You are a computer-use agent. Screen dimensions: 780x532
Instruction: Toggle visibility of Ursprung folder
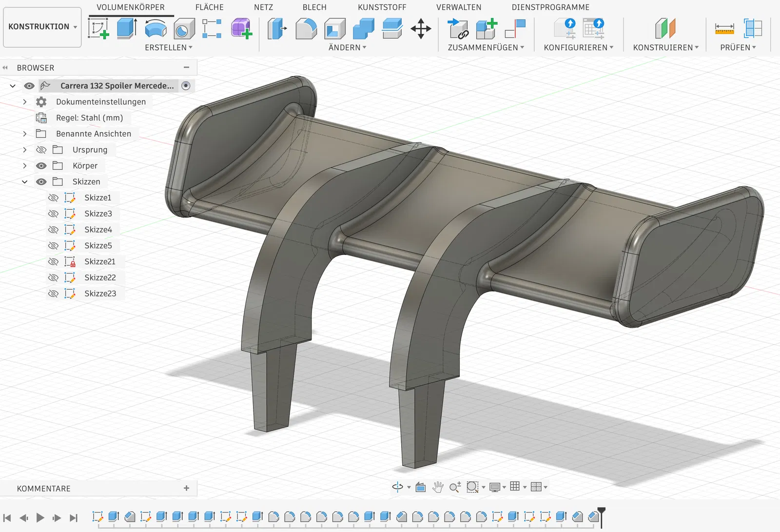pyautogui.click(x=41, y=150)
